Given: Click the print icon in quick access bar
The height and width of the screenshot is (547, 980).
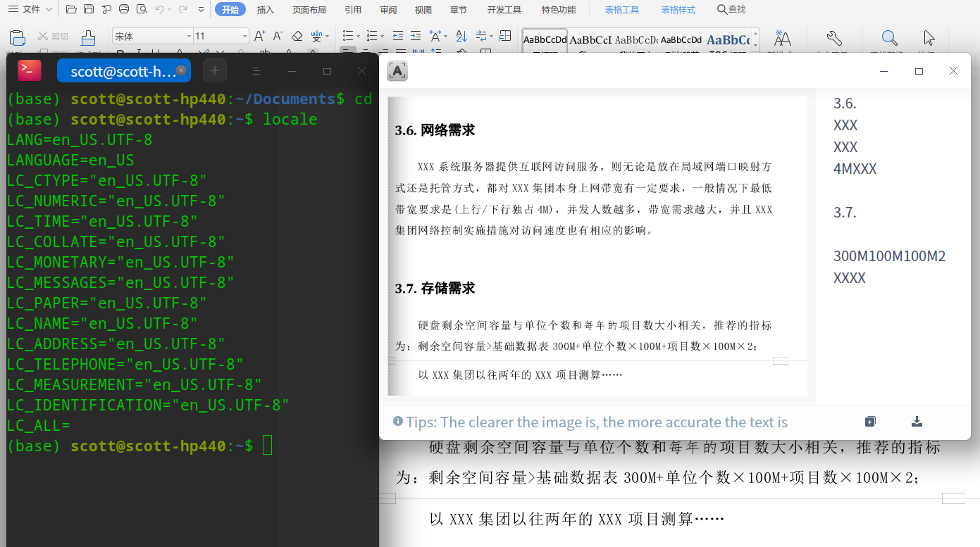Looking at the screenshot, I should point(124,9).
